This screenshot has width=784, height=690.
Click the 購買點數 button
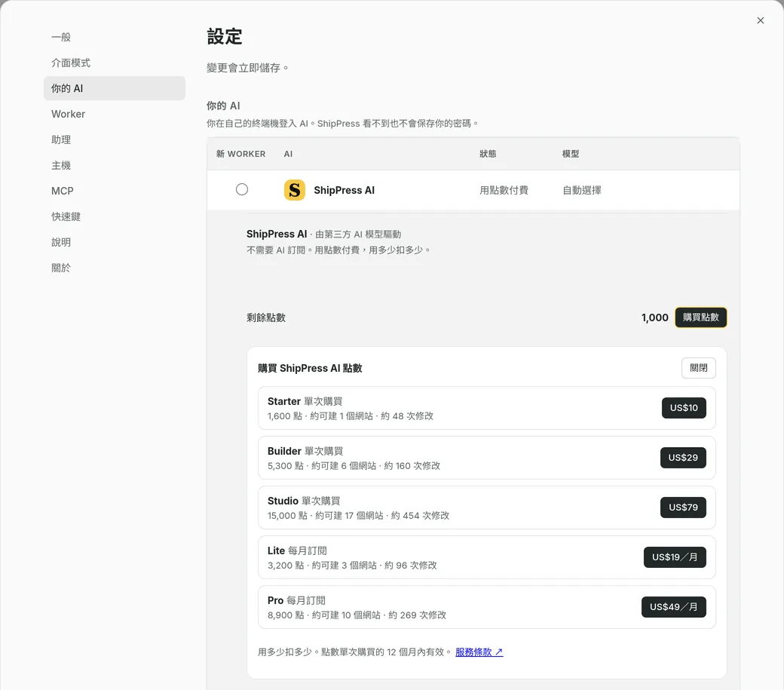(700, 317)
